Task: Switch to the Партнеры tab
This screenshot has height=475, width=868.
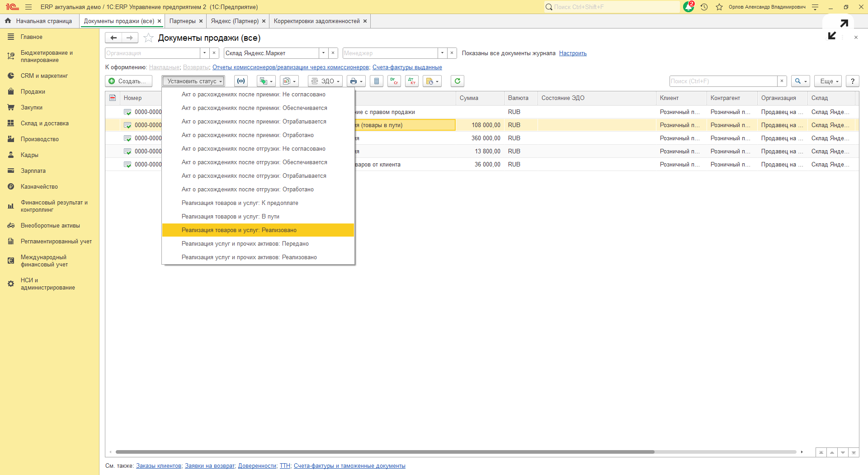Action: click(x=182, y=21)
